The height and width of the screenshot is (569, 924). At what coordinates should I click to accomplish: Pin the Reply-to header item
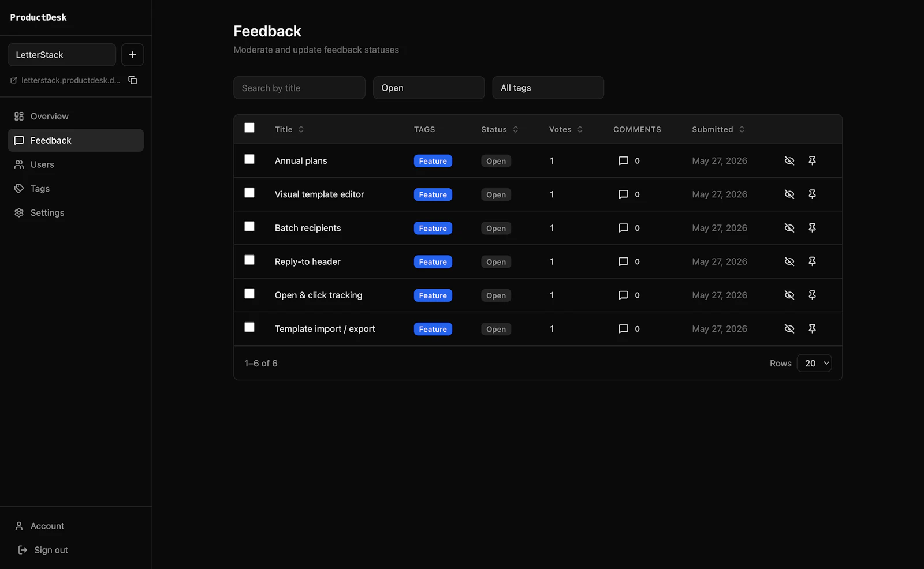tap(812, 261)
